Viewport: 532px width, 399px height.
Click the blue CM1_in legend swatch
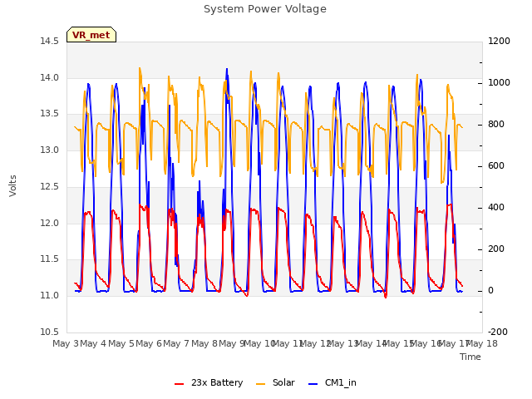tap(313, 384)
